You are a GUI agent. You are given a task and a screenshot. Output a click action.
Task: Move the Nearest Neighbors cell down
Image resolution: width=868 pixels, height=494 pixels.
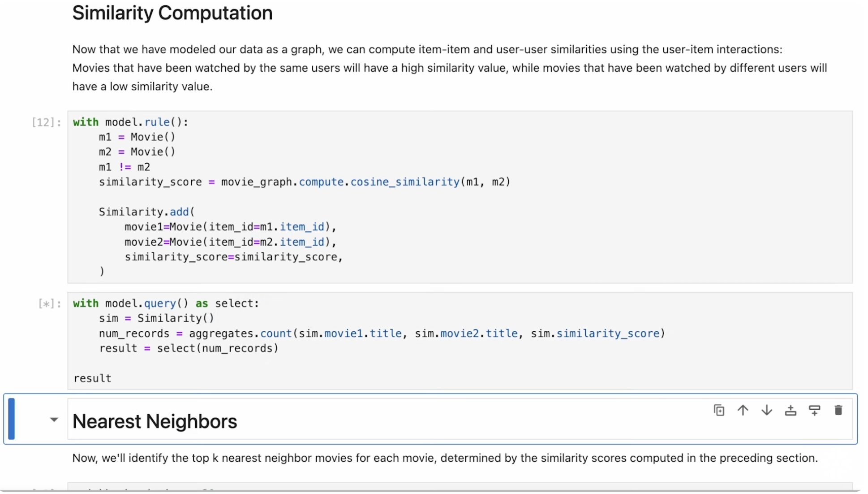click(766, 410)
